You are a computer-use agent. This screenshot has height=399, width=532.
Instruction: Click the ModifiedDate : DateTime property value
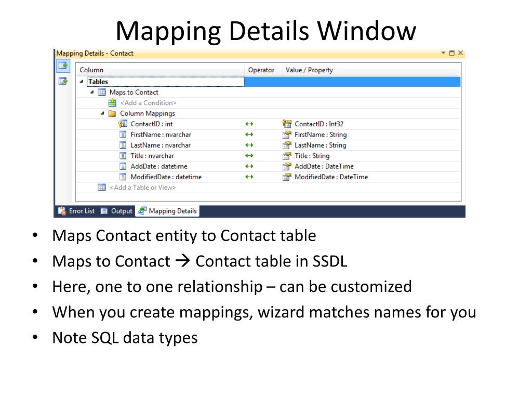coord(331,177)
